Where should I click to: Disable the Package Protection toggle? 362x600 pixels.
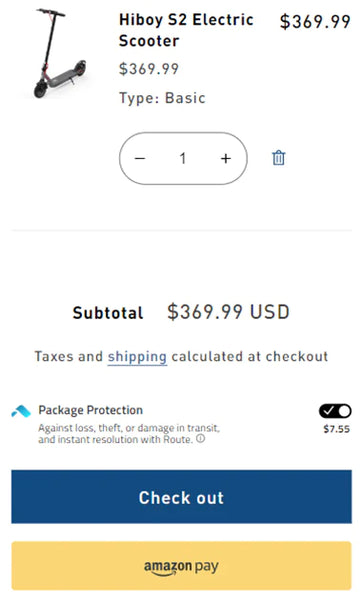(335, 411)
